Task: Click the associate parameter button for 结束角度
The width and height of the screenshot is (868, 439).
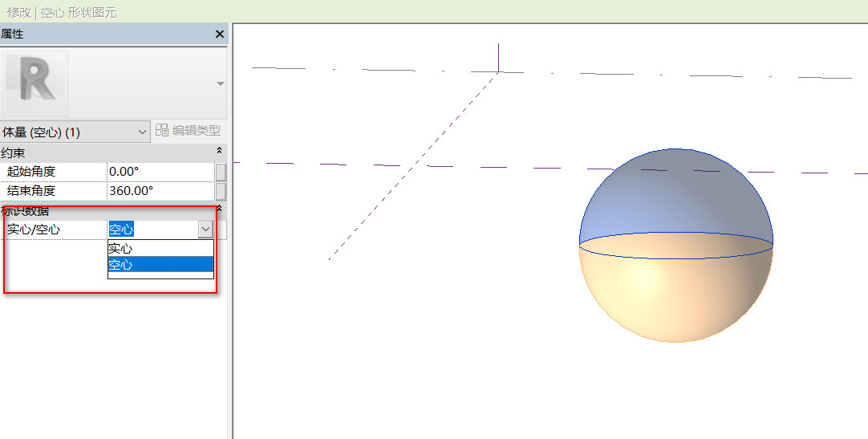Action: (221, 191)
